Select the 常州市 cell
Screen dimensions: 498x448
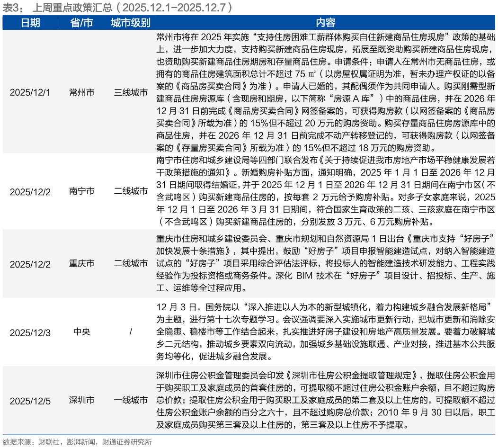click(x=81, y=92)
